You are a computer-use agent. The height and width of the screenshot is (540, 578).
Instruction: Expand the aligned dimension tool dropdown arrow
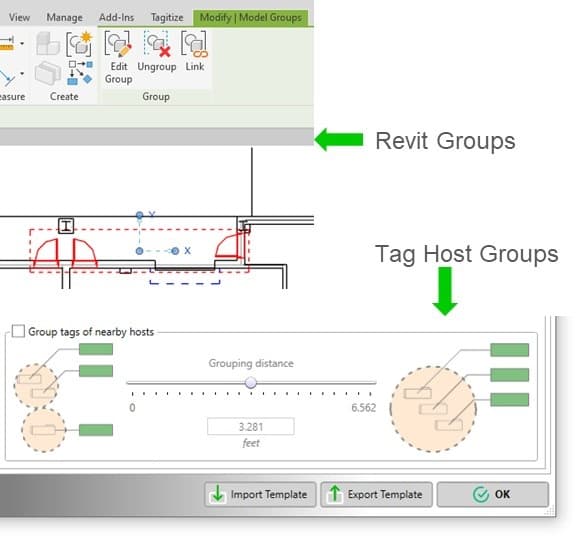click(22, 43)
